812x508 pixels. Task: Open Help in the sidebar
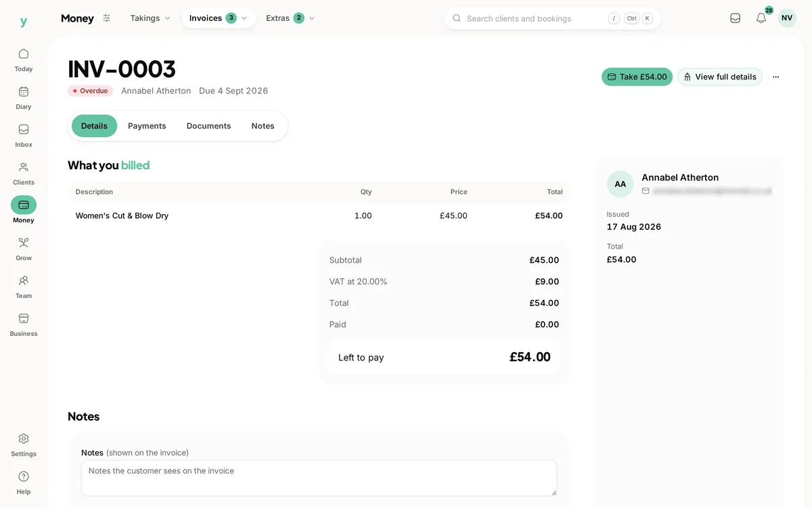24,483
